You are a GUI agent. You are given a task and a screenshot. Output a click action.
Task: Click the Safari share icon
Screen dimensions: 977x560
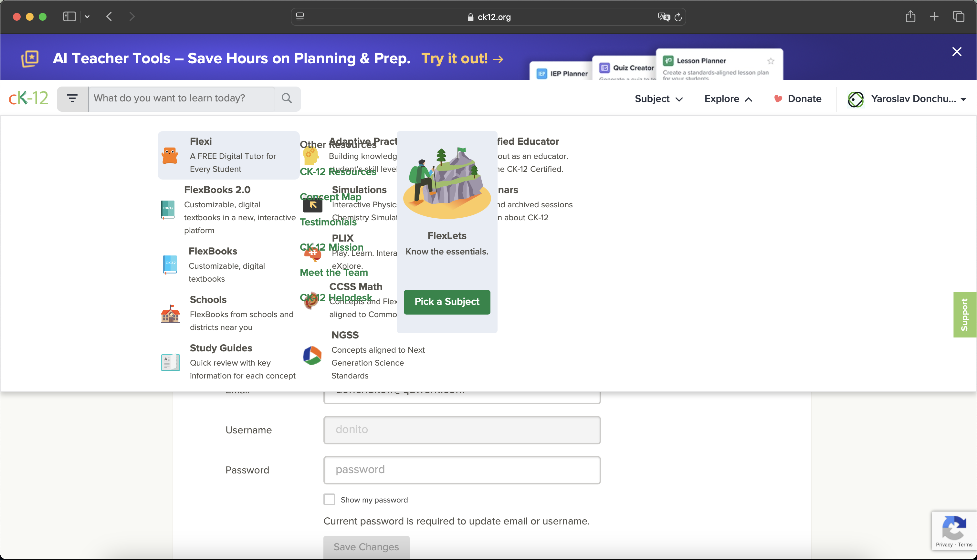point(910,16)
